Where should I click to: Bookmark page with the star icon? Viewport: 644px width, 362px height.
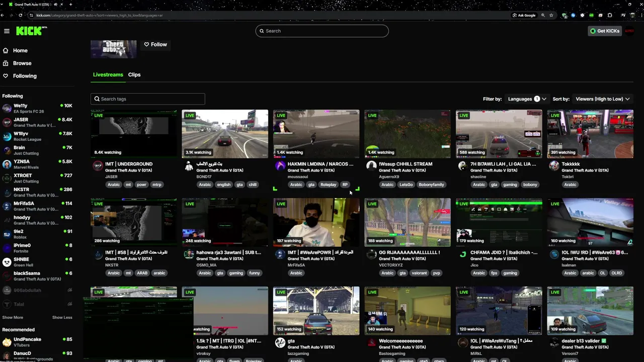(x=551, y=15)
